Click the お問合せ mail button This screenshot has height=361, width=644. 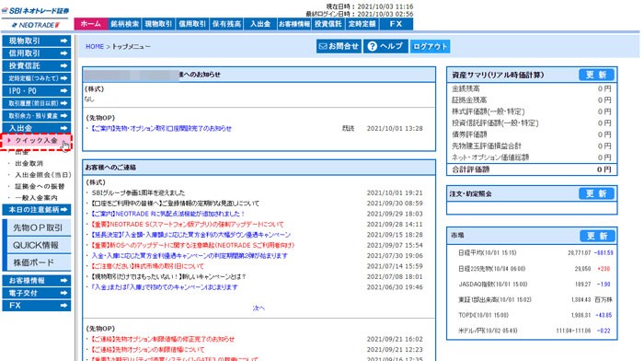click(x=339, y=46)
